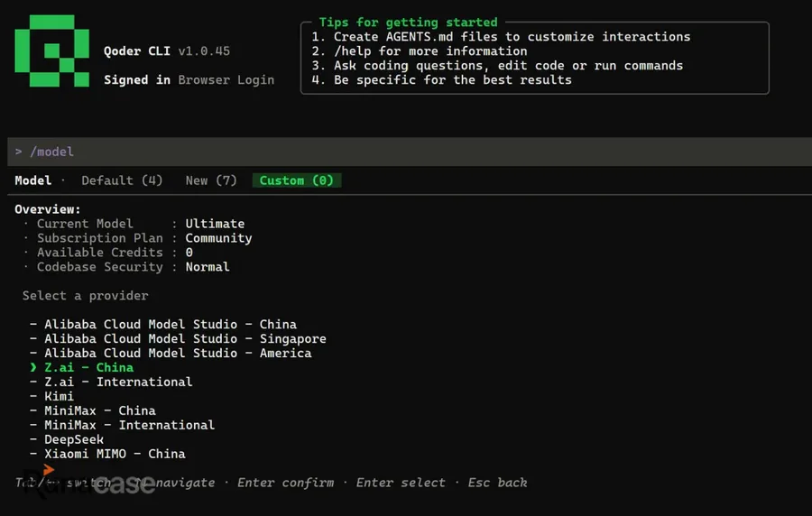This screenshot has height=516, width=812.
Task: Switch to the Default (4) tab
Action: coord(122,180)
